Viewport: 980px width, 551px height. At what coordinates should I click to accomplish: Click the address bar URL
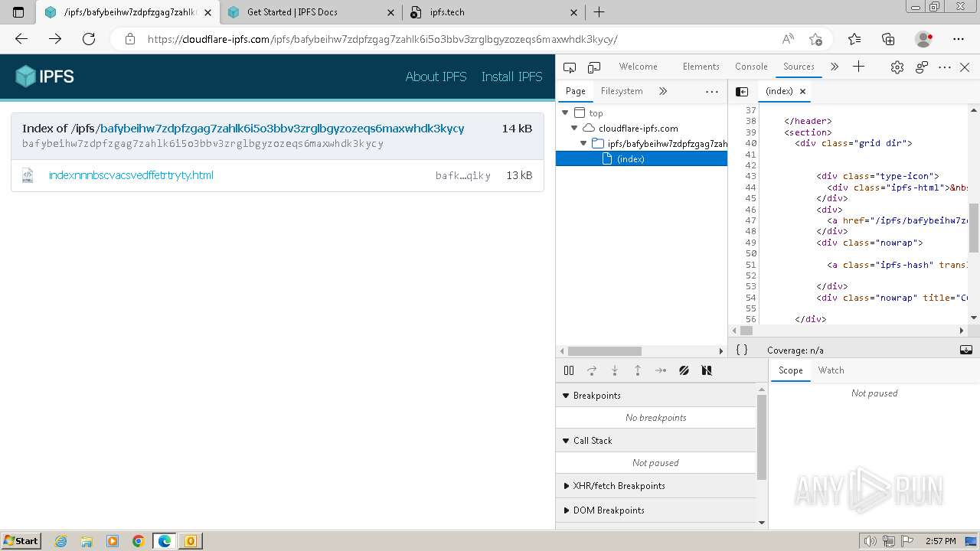tap(383, 39)
